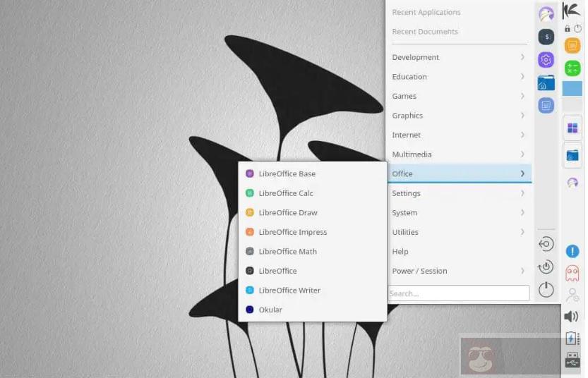588x378 pixels.
Task: Click the red ghost tray icon
Action: pyautogui.click(x=572, y=274)
